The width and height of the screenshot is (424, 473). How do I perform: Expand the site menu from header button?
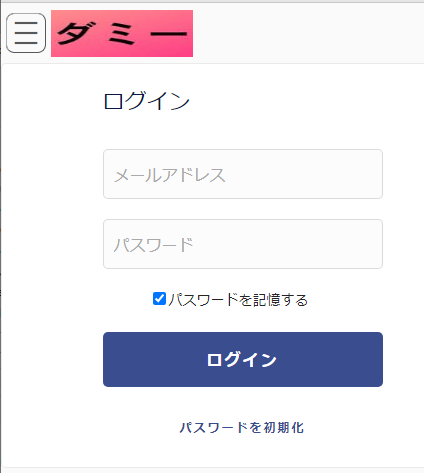(26, 33)
